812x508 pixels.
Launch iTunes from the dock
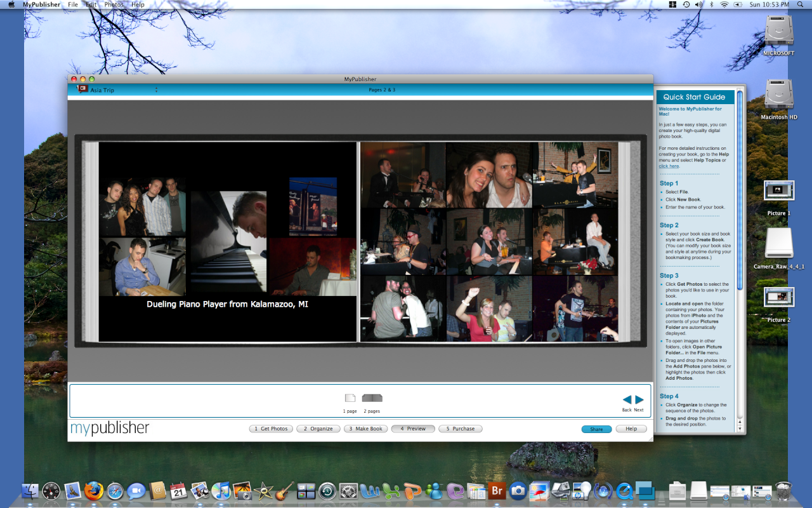221,490
